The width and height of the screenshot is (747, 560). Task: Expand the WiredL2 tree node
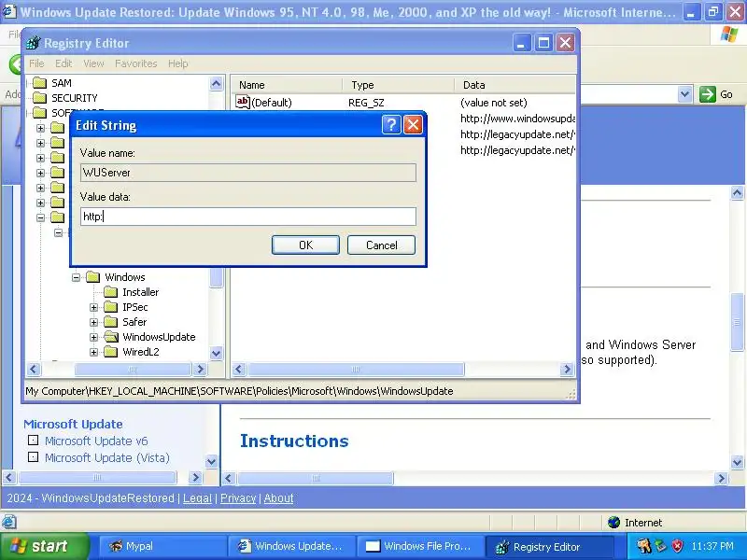pyautogui.click(x=94, y=353)
